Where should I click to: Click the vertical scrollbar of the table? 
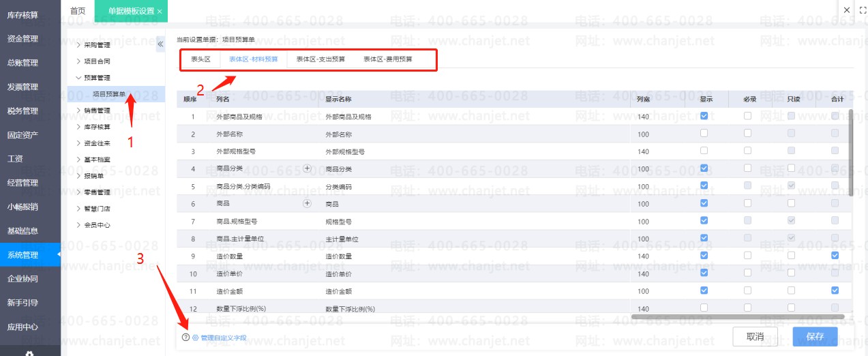click(850, 151)
